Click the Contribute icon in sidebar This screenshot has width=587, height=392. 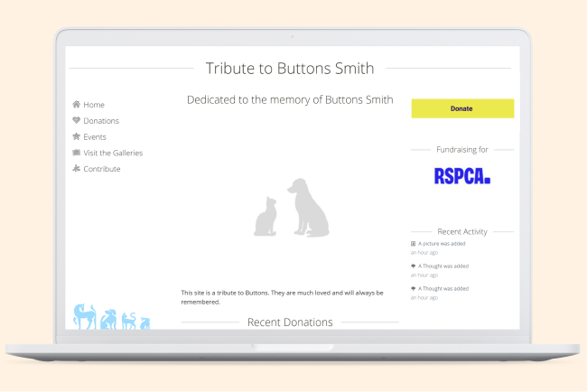tap(77, 169)
